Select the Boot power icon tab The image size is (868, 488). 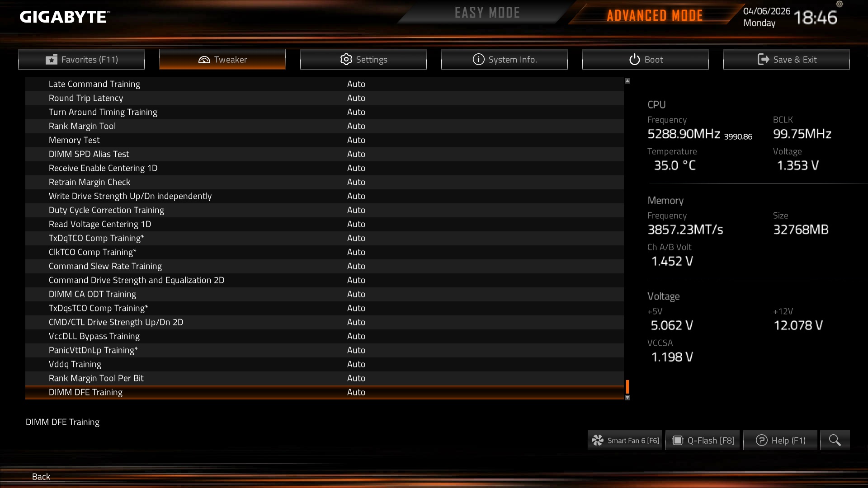(646, 59)
